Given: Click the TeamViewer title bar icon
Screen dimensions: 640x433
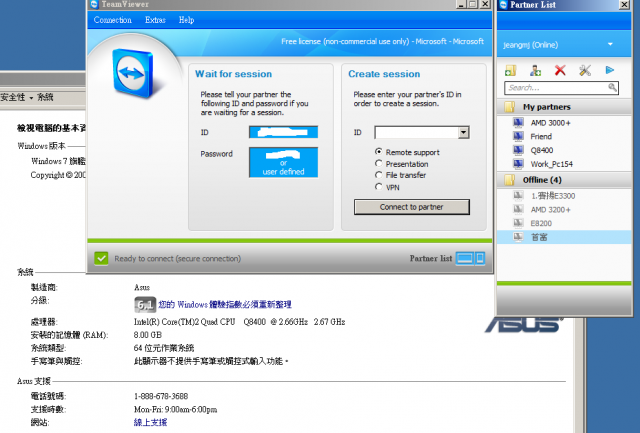Looking at the screenshot, I should [94, 4].
